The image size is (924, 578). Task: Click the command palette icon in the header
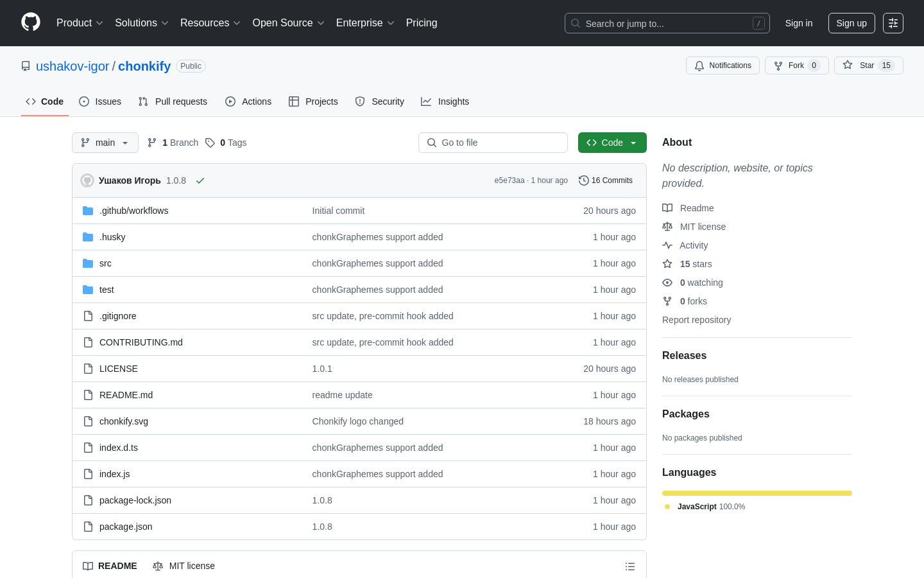pos(893,23)
